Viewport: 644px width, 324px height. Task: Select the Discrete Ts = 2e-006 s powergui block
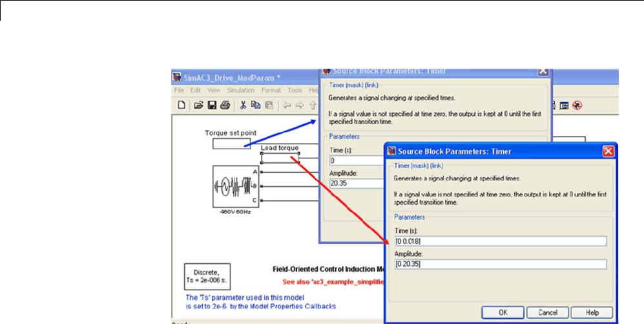pyautogui.click(x=207, y=277)
